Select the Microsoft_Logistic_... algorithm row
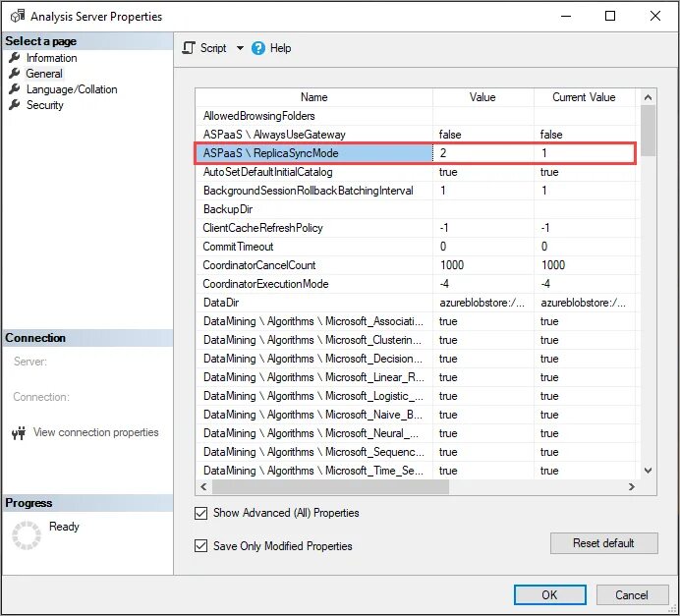This screenshot has width=680, height=616. click(x=416, y=396)
